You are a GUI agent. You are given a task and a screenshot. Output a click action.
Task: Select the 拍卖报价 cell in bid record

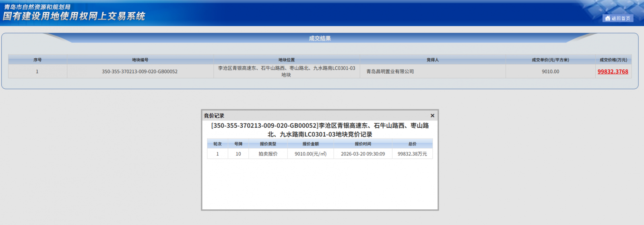[268, 154]
